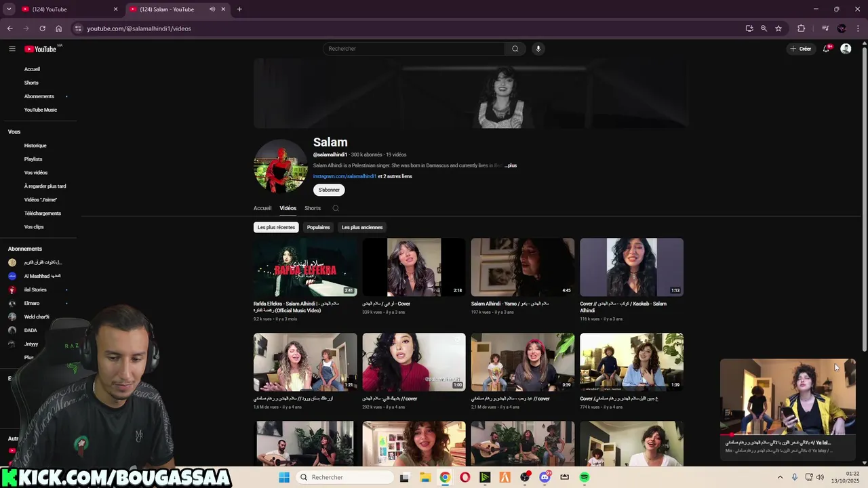Switch to the channel Shorts tab

(x=313, y=208)
